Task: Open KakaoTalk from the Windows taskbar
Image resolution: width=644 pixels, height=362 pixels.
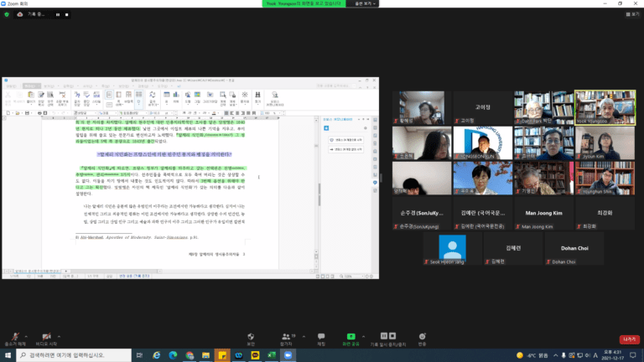Action: [255, 355]
